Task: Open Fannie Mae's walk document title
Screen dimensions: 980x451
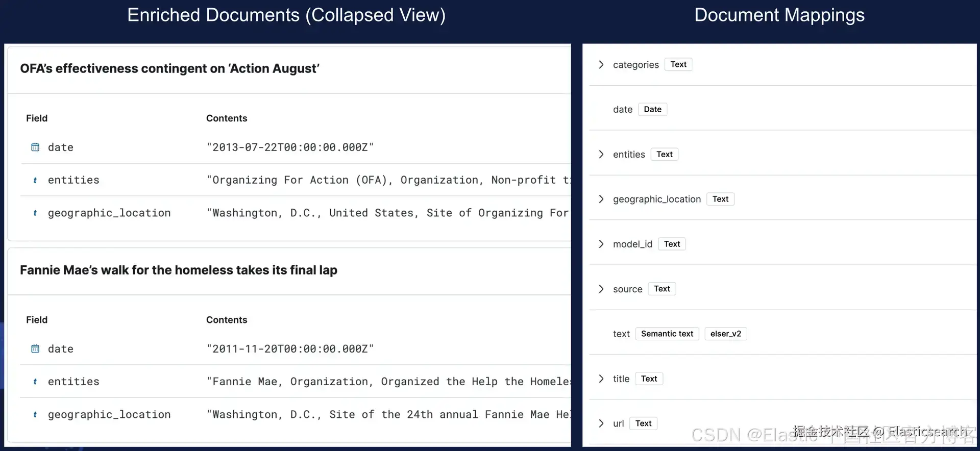Action: coord(179,270)
